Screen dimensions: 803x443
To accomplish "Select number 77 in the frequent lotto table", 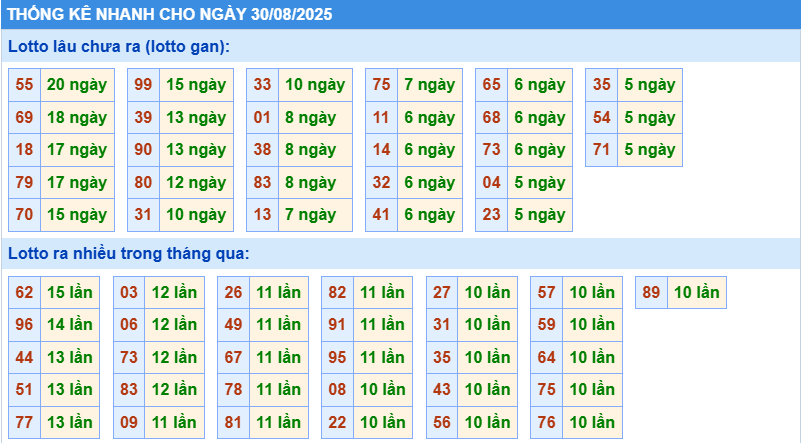I will pyautogui.click(x=25, y=423).
